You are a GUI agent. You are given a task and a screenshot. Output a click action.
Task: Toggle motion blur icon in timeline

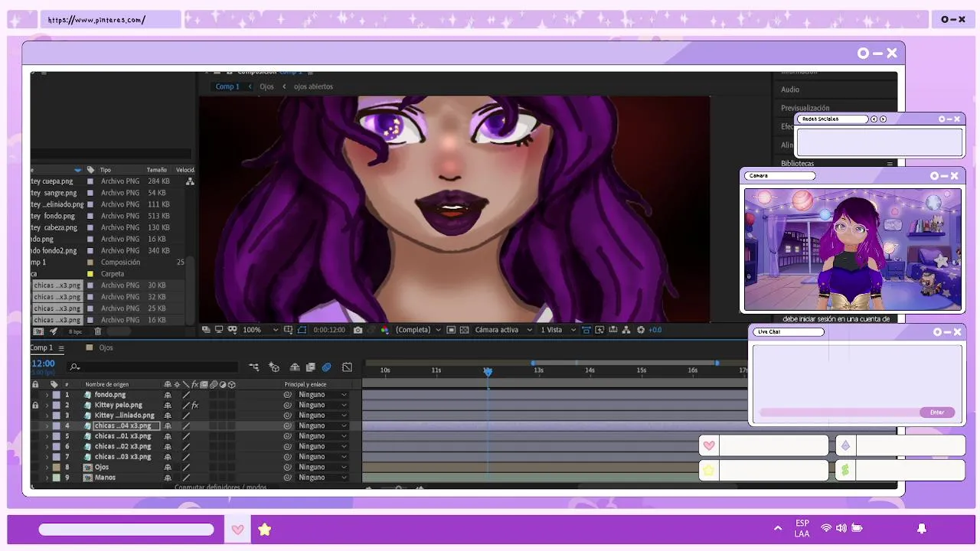click(x=327, y=367)
